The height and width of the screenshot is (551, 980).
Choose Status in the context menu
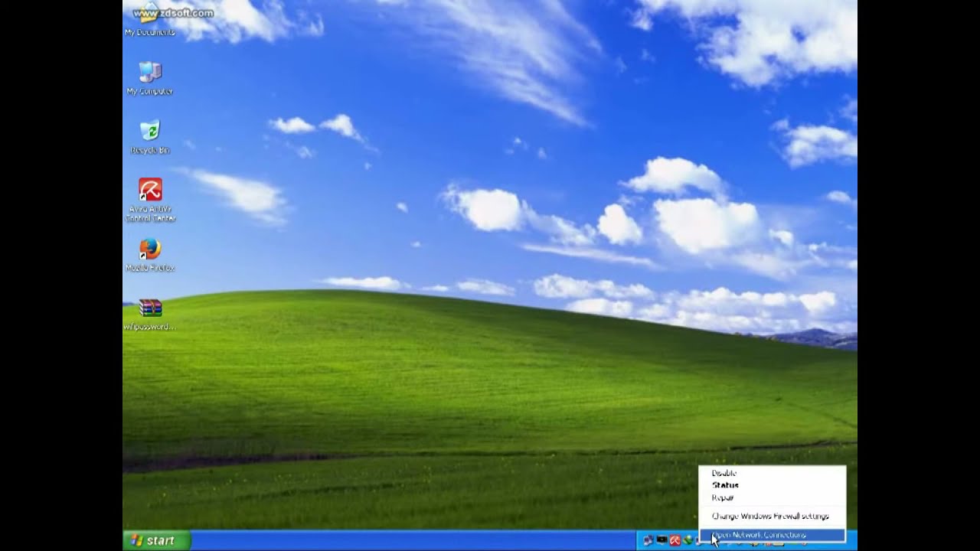pyautogui.click(x=772, y=485)
